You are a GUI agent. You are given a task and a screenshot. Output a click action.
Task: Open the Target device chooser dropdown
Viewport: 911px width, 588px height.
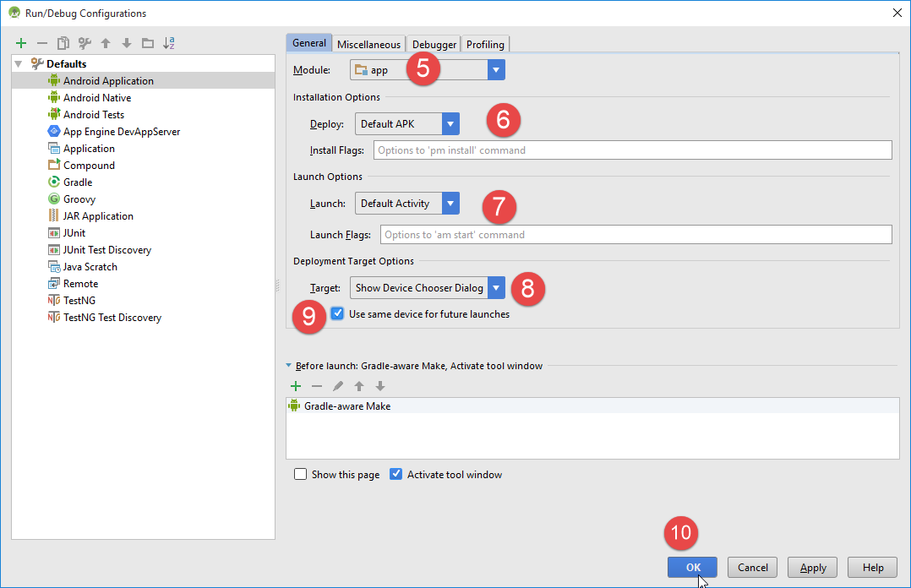coord(496,288)
